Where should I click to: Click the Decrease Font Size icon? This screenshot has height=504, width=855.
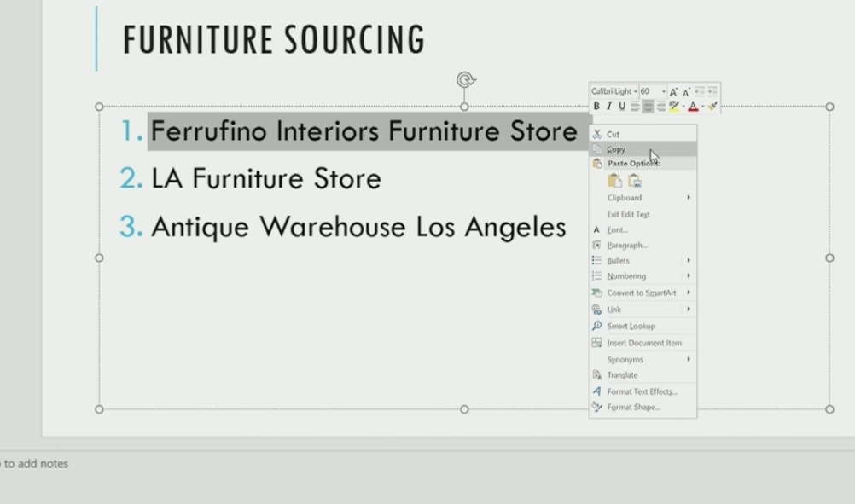687,91
